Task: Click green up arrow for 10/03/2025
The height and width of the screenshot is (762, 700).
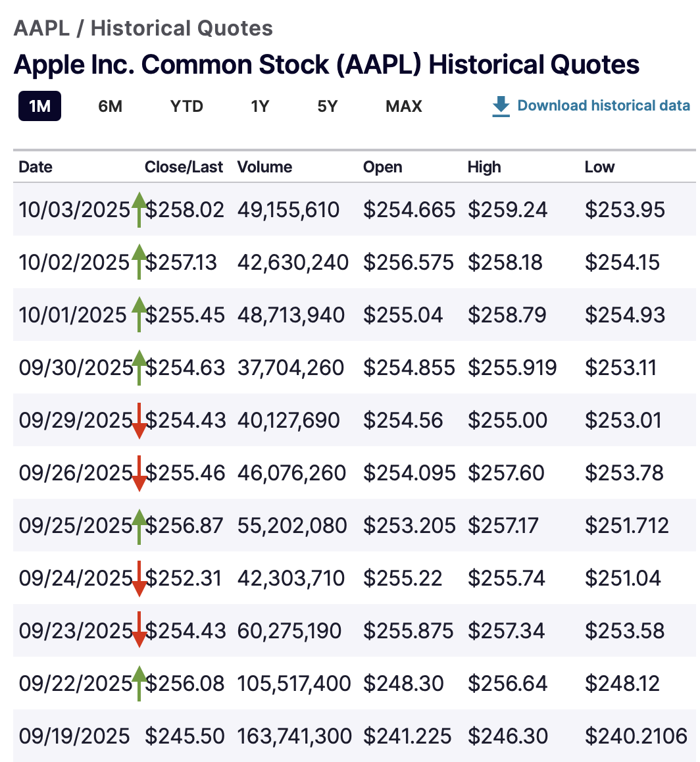Action: click(x=139, y=209)
